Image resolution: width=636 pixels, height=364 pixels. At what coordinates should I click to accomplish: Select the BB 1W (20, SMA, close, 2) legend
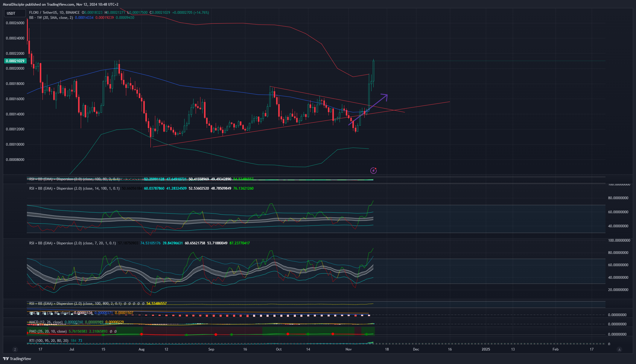[x=51, y=18]
